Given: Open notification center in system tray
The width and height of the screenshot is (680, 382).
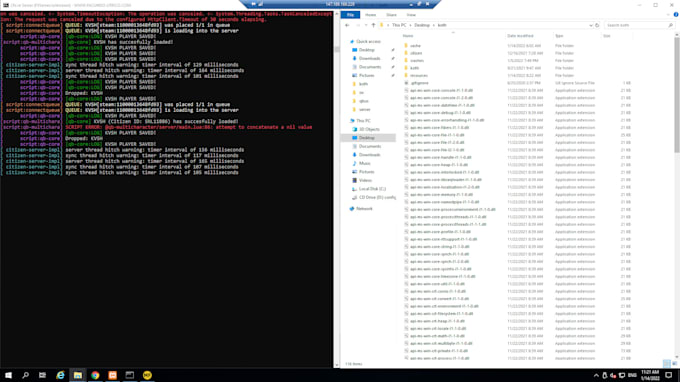Looking at the screenshot, I should 669,375.
